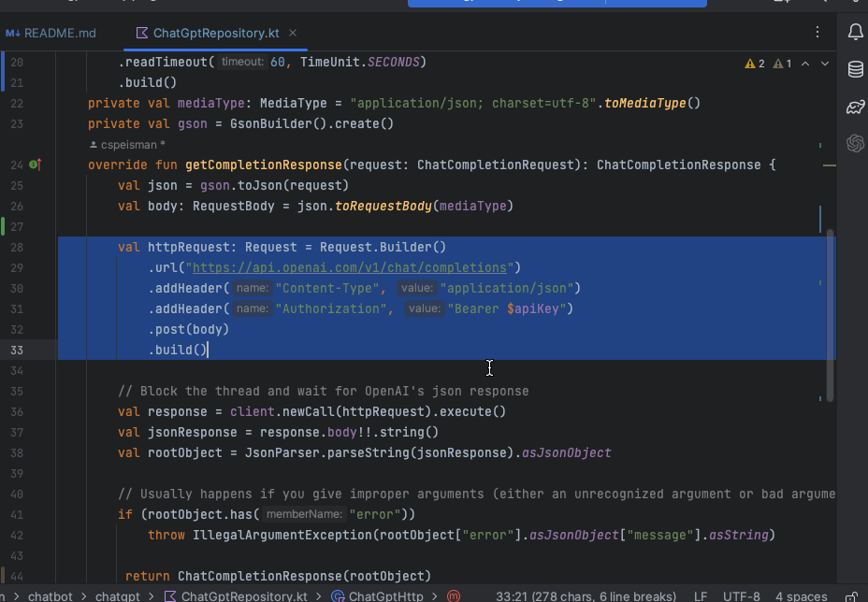Open the Database tool window
868x602 pixels.
click(855, 69)
